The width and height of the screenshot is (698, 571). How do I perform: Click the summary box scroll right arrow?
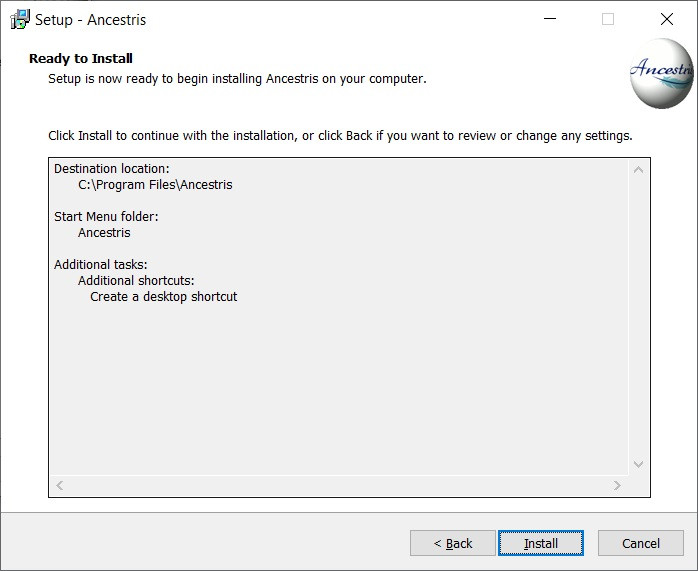click(617, 485)
